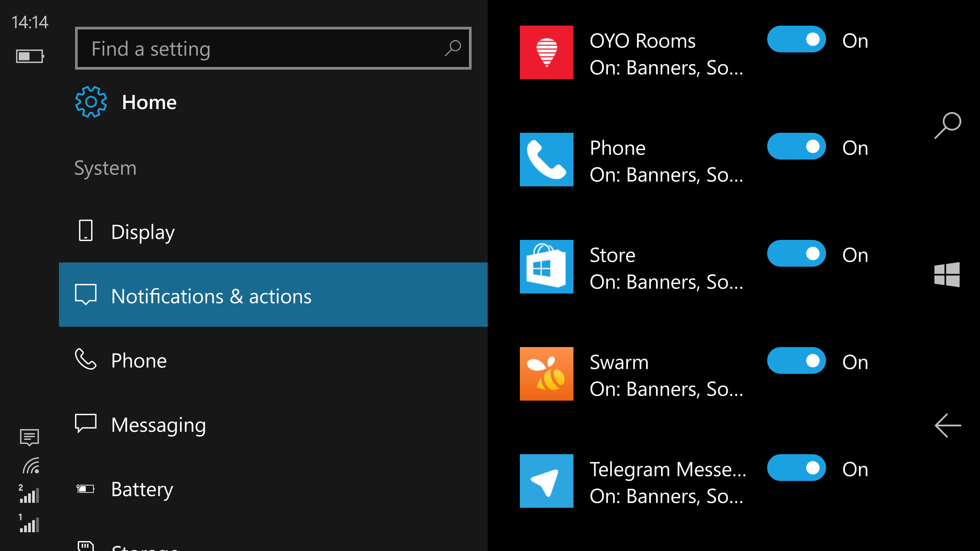Click the Messaging speech bubble icon
Viewport: 980px width, 551px height.
(85, 423)
